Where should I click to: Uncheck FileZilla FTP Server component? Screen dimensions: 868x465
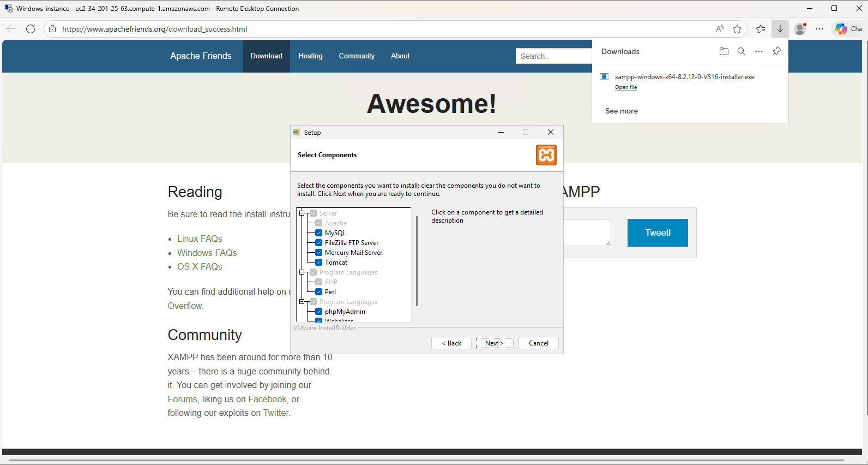pyautogui.click(x=319, y=243)
